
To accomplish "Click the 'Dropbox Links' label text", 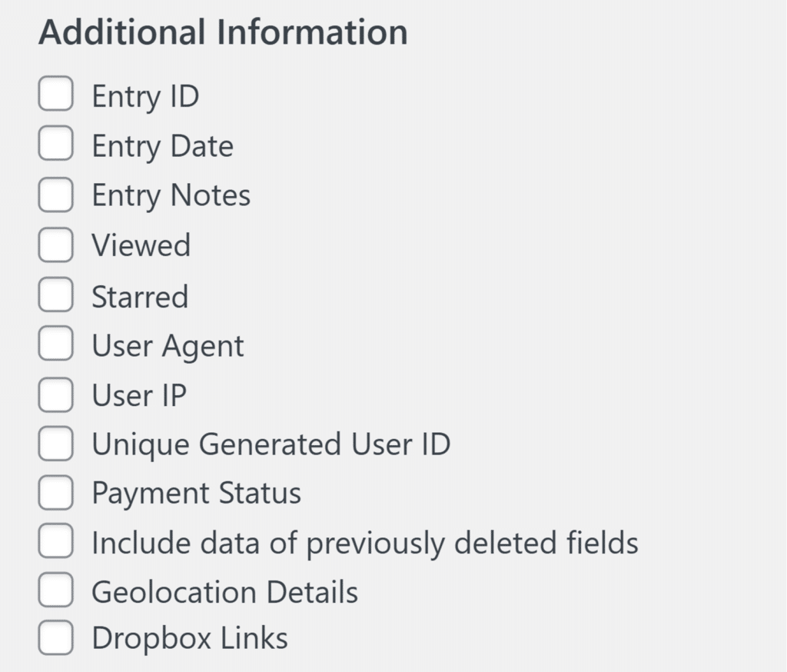I will pos(189,638).
